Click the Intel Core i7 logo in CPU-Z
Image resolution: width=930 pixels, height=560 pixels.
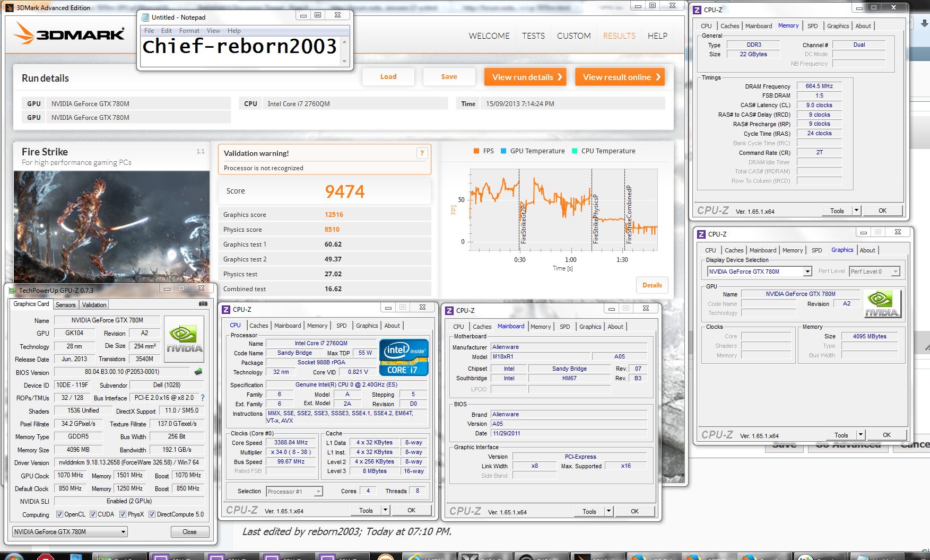404,357
